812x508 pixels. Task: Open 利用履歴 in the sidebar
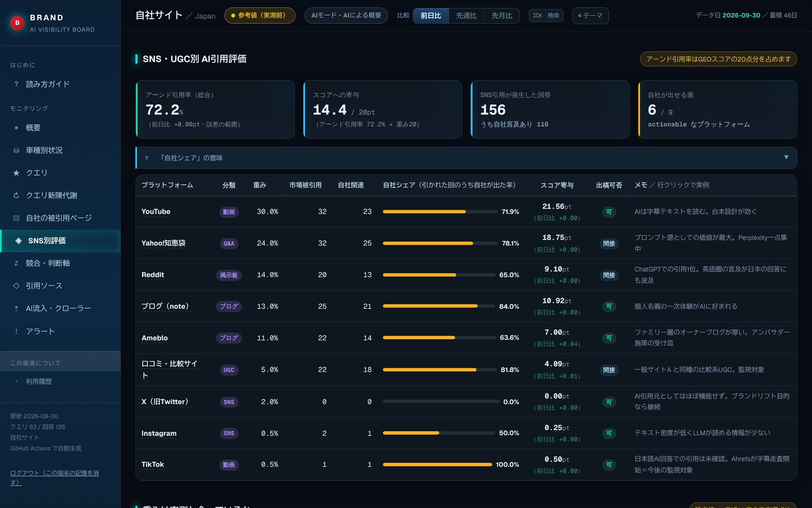click(x=60, y=382)
